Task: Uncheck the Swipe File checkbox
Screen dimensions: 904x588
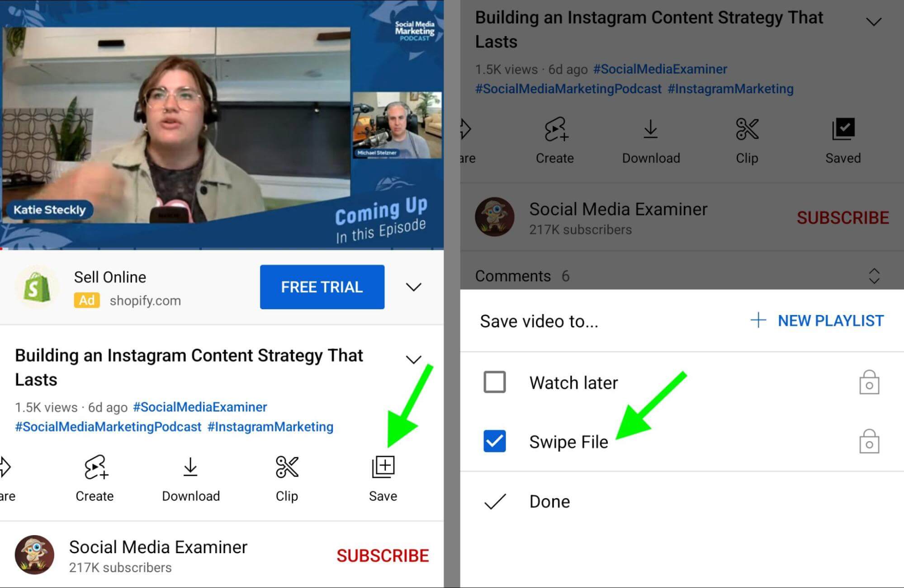Action: (x=495, y=441)
